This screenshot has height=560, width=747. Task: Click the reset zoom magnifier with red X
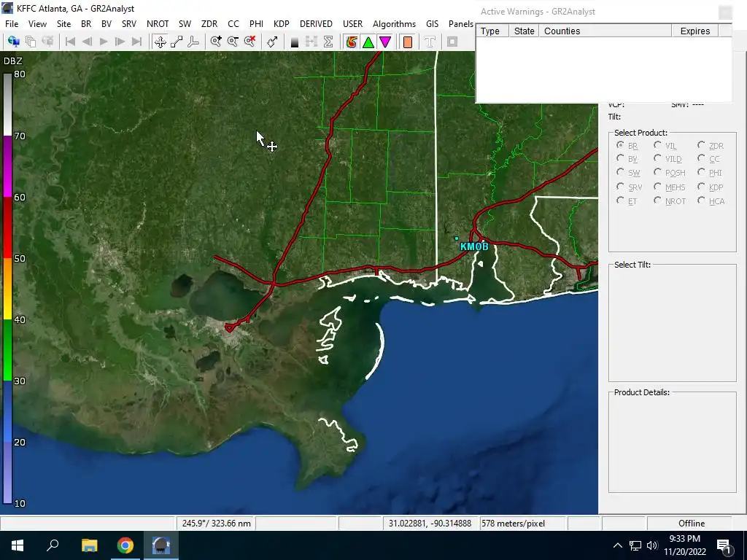coord(249,42)
